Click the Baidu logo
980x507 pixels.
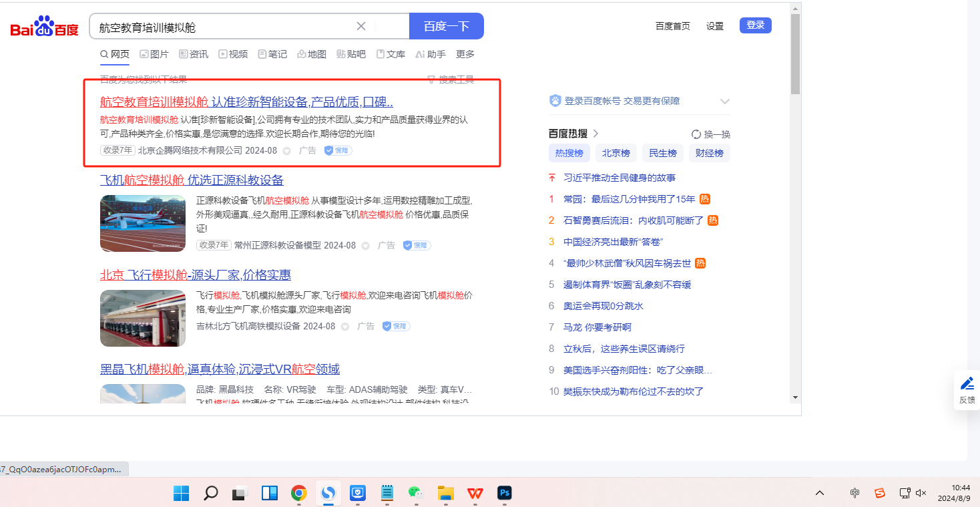(44, 27)
